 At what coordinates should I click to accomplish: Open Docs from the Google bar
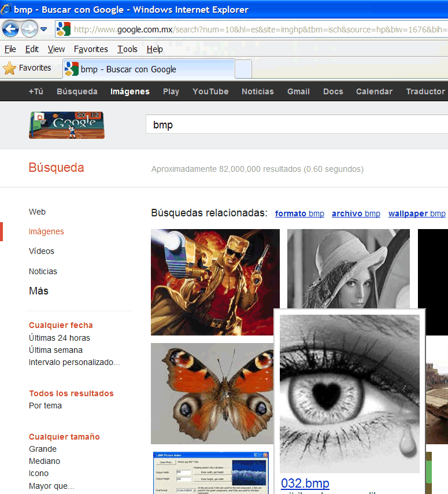click(x=333, y=91)
